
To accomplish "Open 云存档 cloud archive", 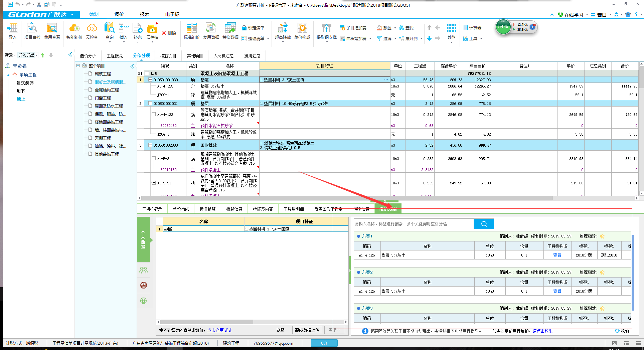I will 152,31.
